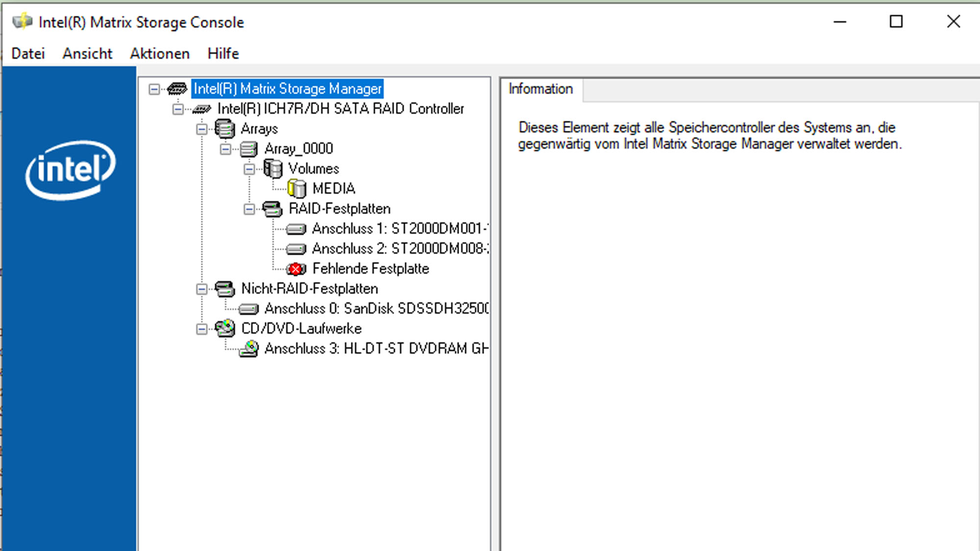The width and height of the screenshot is (980, 551).
Task: Click the Intel logo in the sidebar
Action: tap(70, 170)
